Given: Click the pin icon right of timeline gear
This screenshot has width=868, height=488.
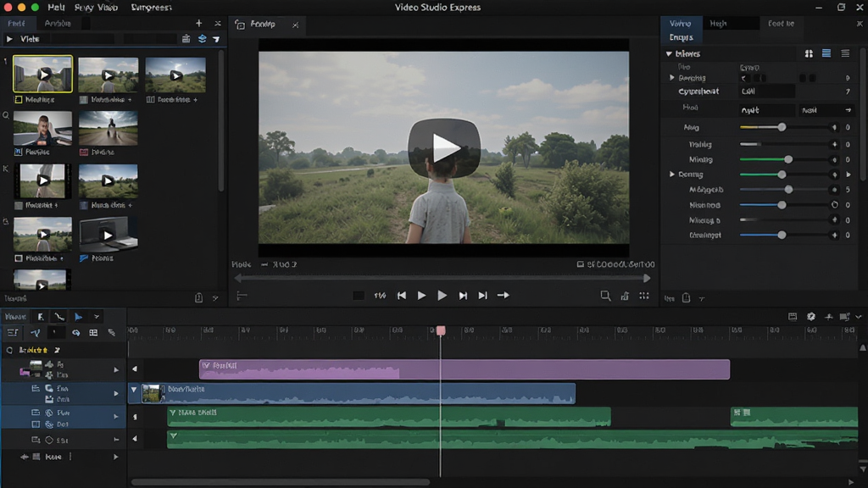Looking at the screenshot, I should (x=829, y=317).
